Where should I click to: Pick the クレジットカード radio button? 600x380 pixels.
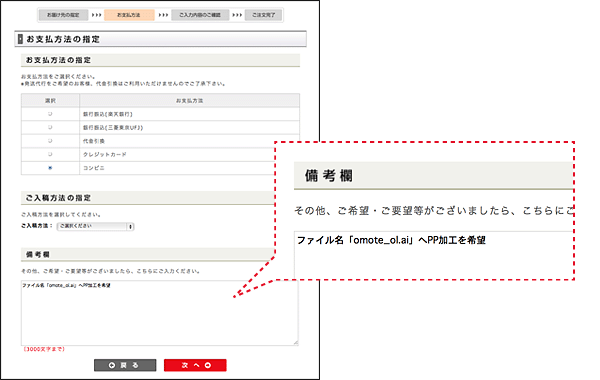[x=50, y=154]
